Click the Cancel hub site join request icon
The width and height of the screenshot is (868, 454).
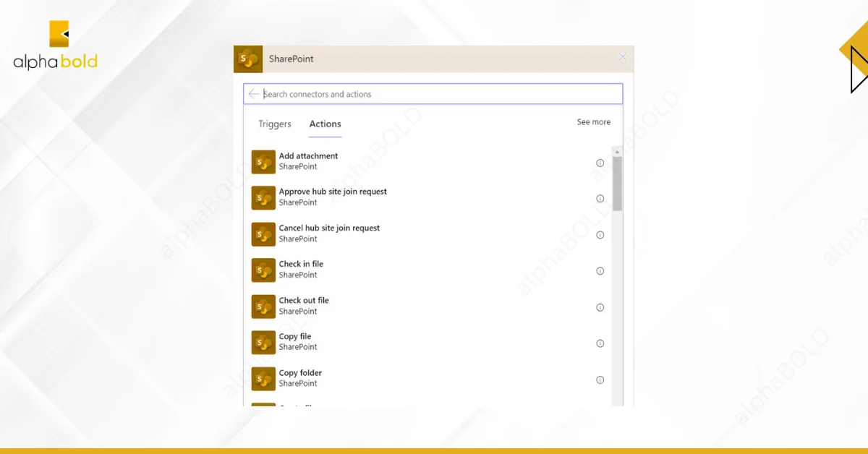[263, 234]
